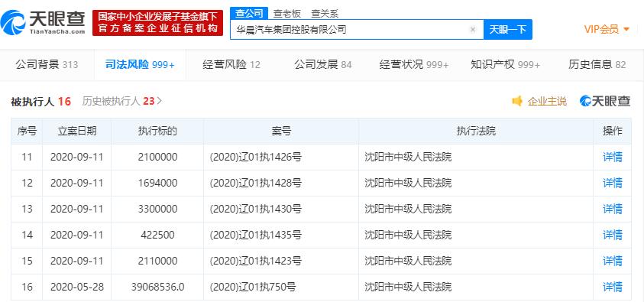This screenshot has width=644, height=302.
Task: Select the 被执行人 16 heading
Action: [x=40, y=102]
